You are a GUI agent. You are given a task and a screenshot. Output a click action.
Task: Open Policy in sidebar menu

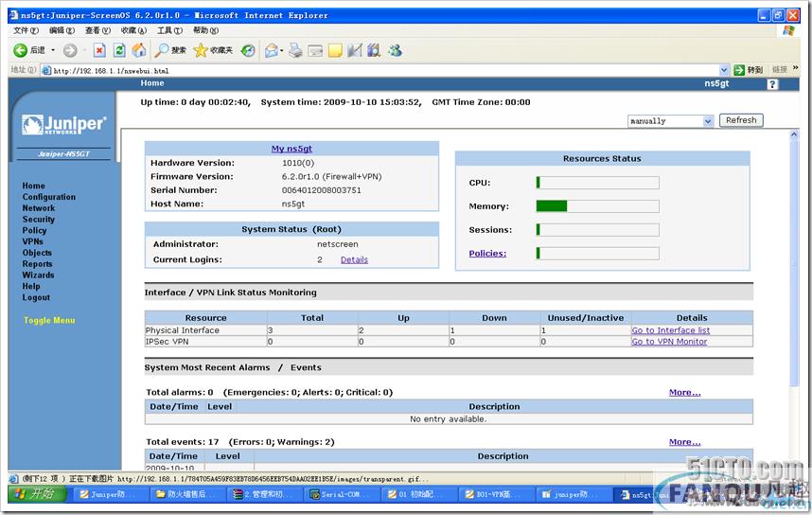tap(34, 230)
